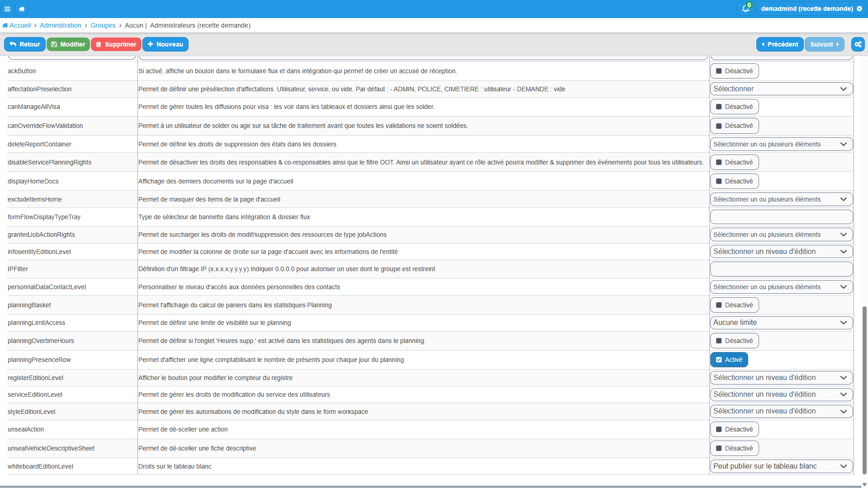Toggle disableServicePlanningRights Désactivé switch
Image resolution: width=868 pixels, height=488 pixels.
click(x=735, y=162)
